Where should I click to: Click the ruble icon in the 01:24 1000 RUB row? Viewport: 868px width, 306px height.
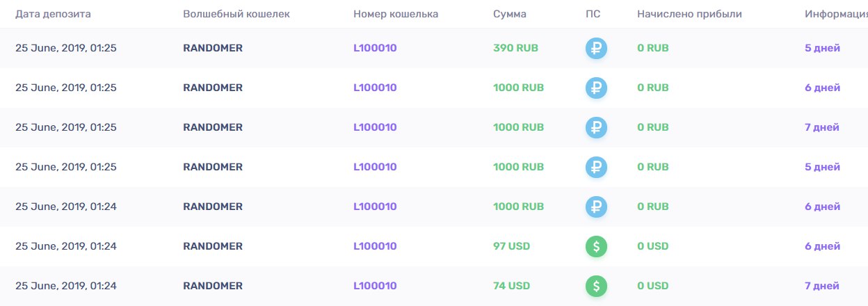tap(596, 207)
